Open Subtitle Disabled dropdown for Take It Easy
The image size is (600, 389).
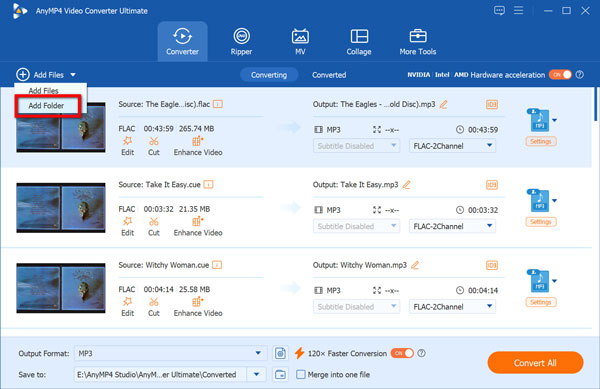coord(356,226)
